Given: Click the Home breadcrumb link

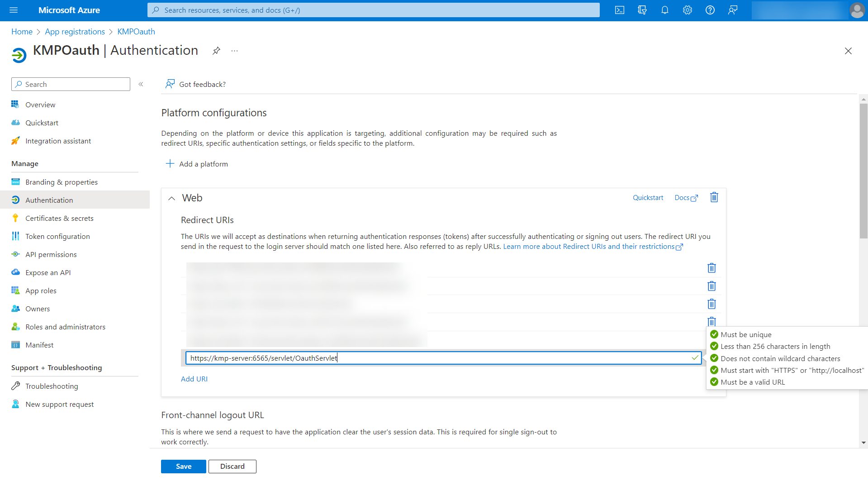Looking at the screenshot, I should point(22,32).
